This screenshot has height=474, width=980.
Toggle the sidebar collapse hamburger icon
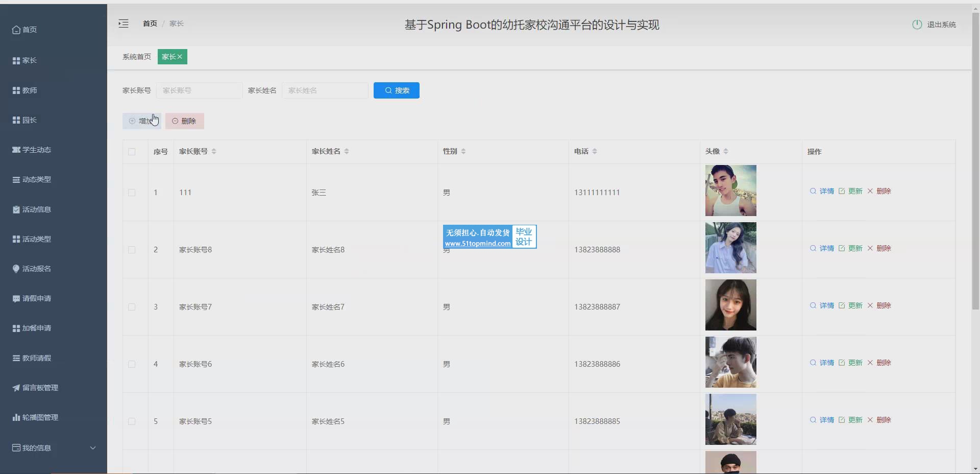124,23
